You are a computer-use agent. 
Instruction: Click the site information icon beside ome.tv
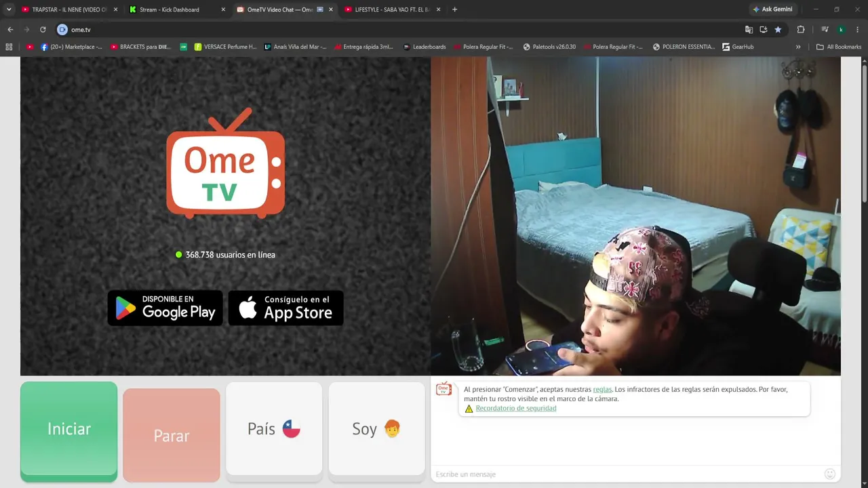point(62,30)
